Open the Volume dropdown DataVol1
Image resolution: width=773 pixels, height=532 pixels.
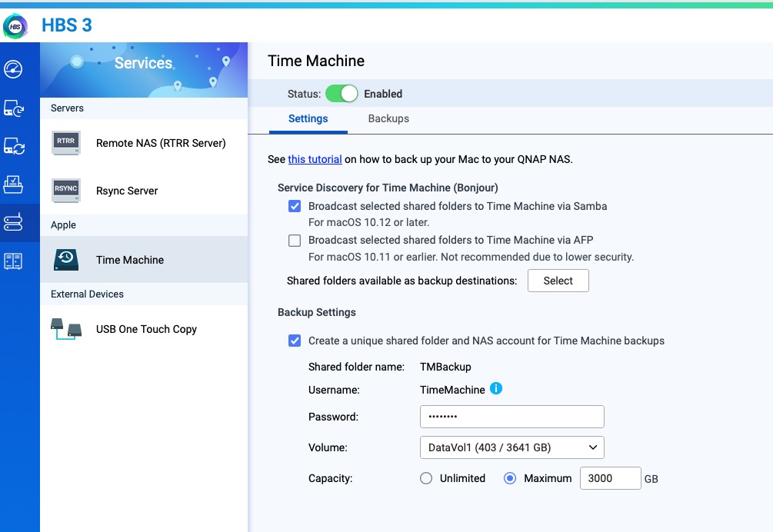click(x=512, y=447)
